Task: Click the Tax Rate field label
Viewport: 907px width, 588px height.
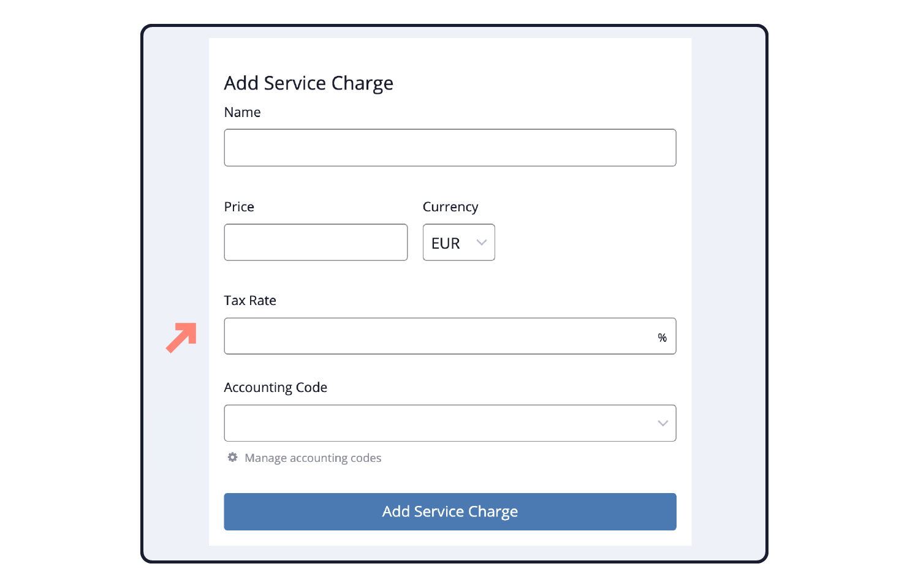Action: 250,301
